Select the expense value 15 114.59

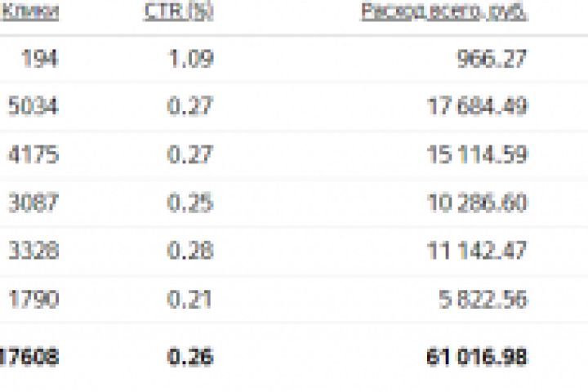[x=477, y=154]
